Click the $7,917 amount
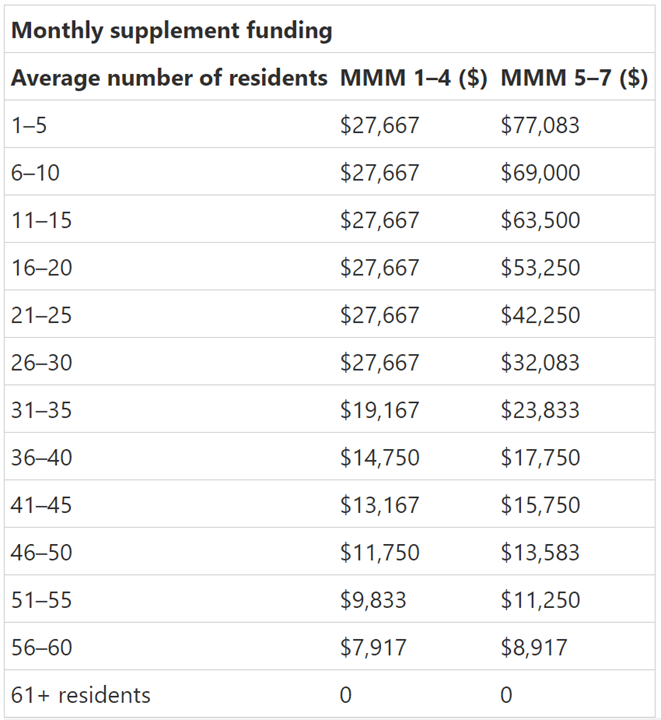 coord(373,647)
